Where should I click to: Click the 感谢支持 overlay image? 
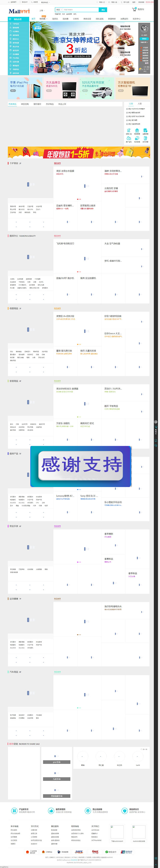click(81, 466)
